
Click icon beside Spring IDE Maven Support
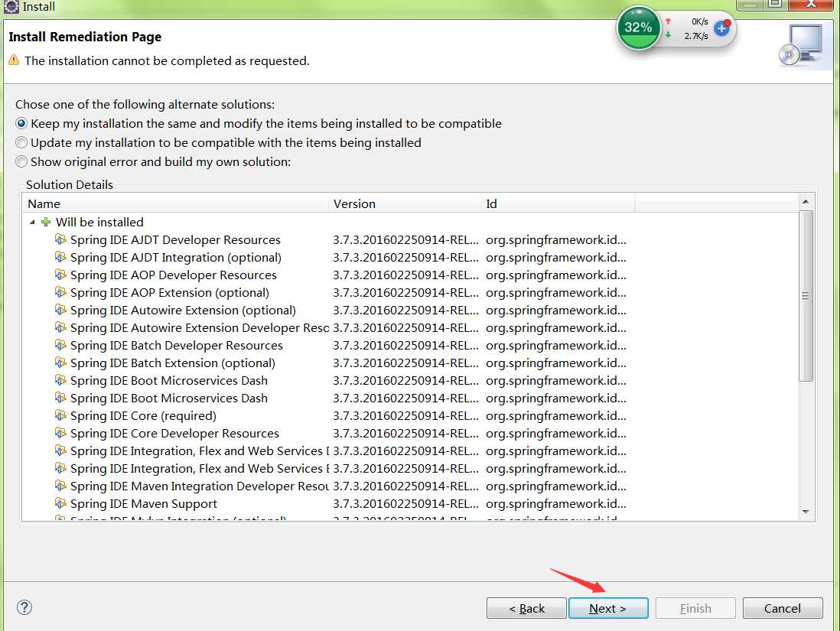tap(60, 503)
